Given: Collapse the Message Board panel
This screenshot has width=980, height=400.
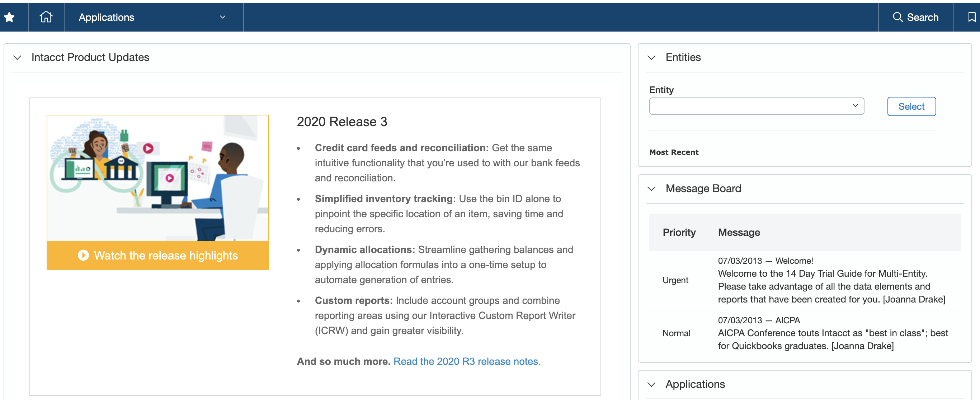Looking at the screenshot, I should click(x=651, y=189).
